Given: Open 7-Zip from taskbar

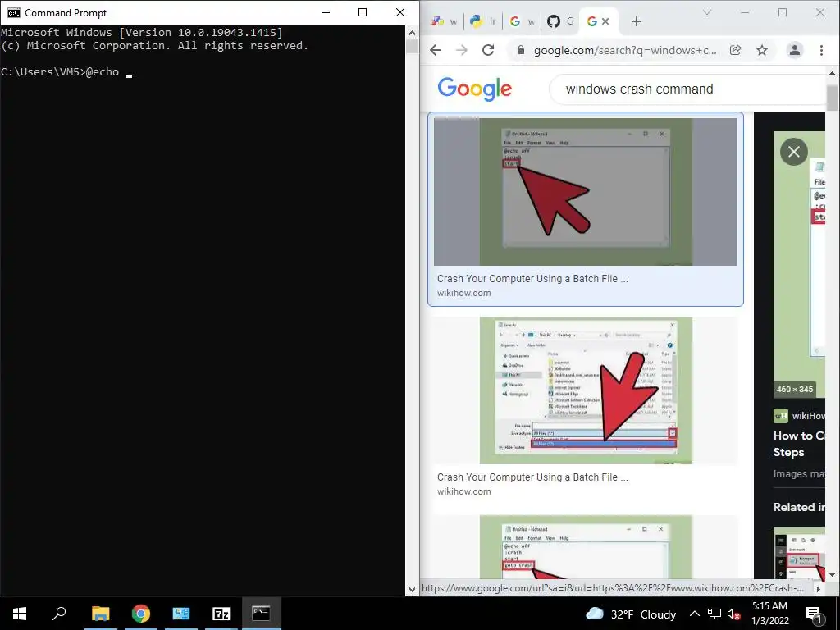Looking at the screenshot, I should tap(221, 614).
